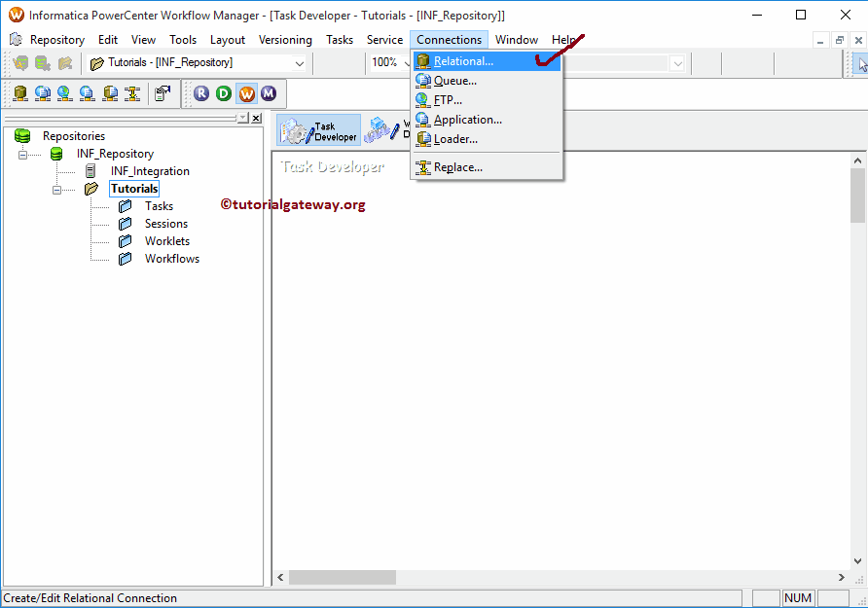Image resolution: width=868 pixels, height=608 pixels.
Task: Select the Worklets node in tree
Action: point(167,241)
